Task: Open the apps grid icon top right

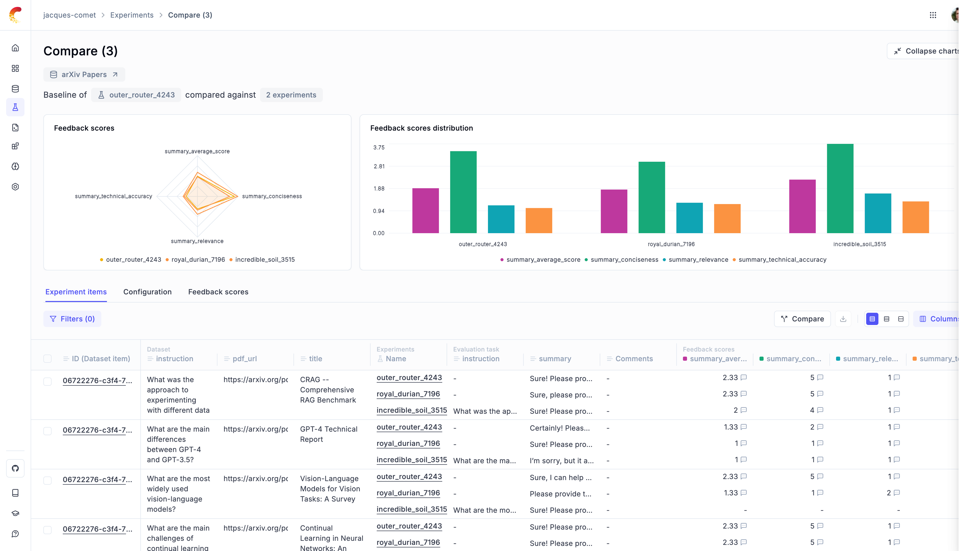Action: click(933, 15)
